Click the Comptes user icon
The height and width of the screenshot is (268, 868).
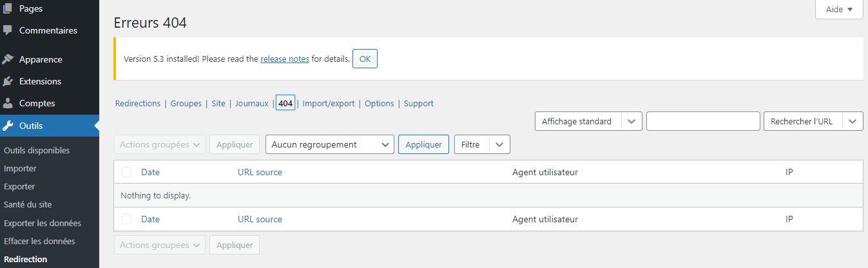tap(8, 103)
